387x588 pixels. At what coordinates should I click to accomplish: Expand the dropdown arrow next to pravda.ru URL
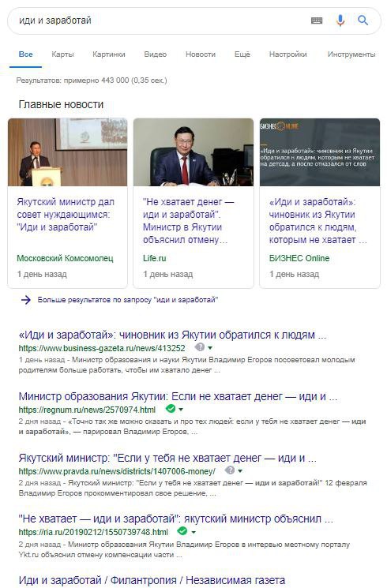[240, 471]
